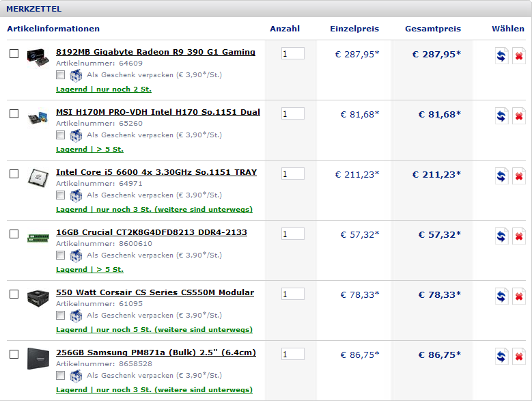
Task: Select the 550 Watt Corsair row checkbox
Action: point(14,294)
